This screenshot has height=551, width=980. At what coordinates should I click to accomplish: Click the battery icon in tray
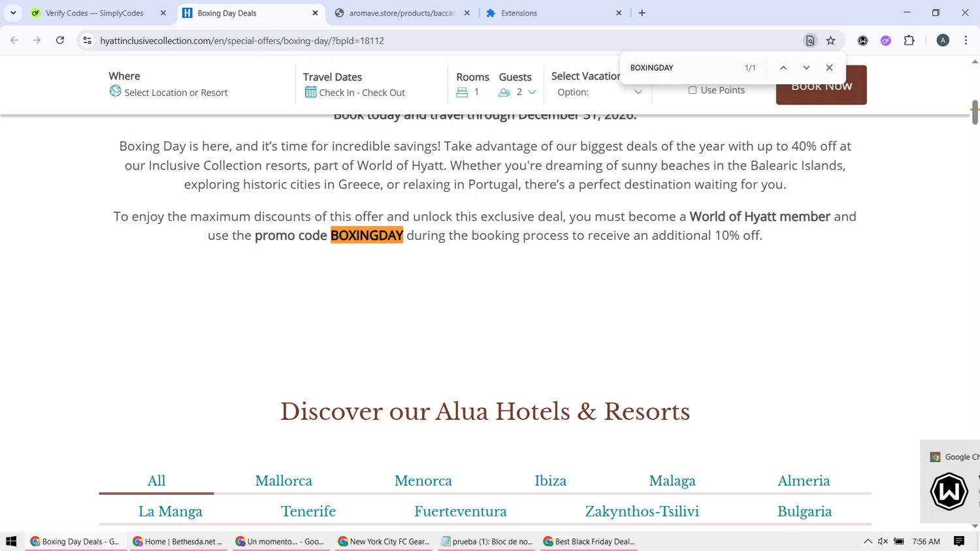(899, 541)
